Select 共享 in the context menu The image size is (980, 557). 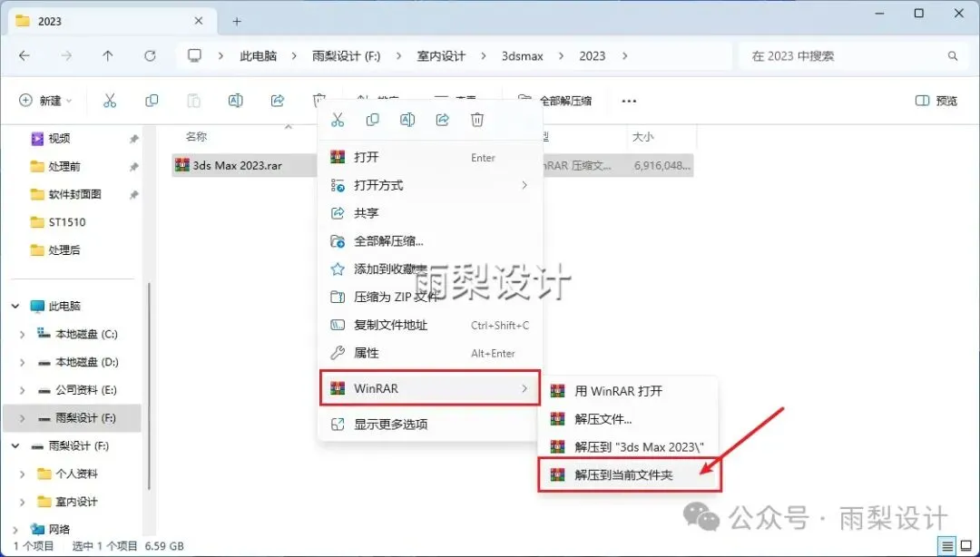(429, 213)
